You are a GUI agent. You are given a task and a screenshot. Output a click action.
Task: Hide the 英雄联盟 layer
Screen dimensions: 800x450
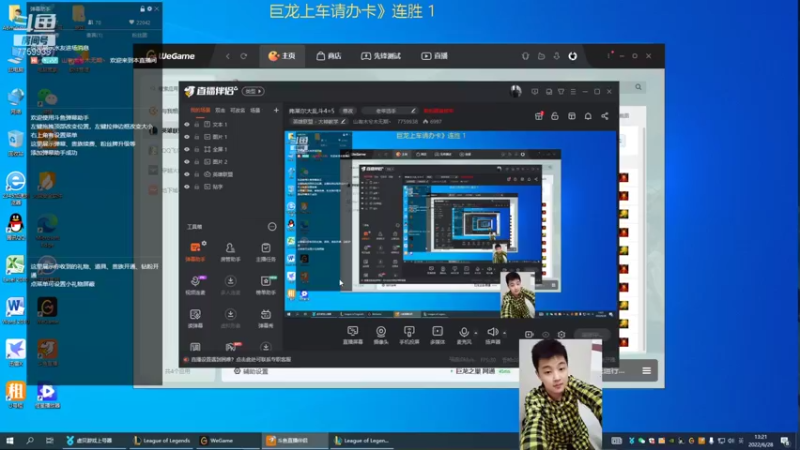pyautogui.click(x=187, y=174)
